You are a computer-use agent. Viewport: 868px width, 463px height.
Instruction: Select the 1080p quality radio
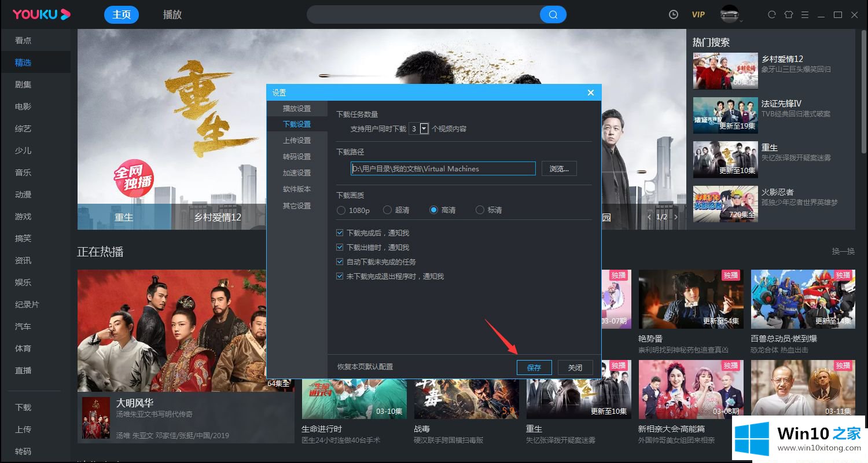341,210
